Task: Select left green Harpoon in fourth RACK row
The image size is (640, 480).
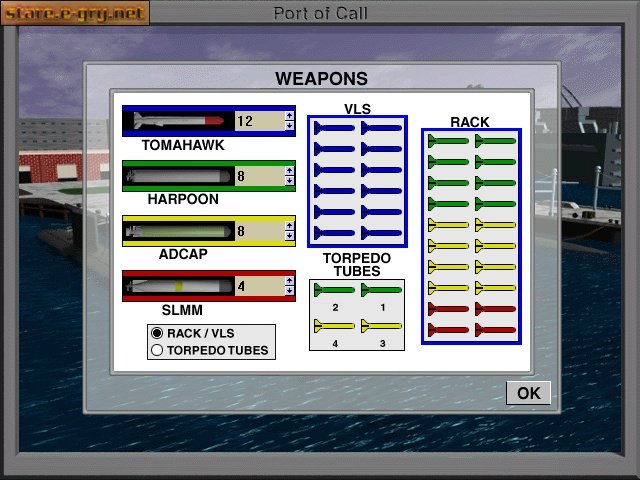Action: tap(448, 204)
